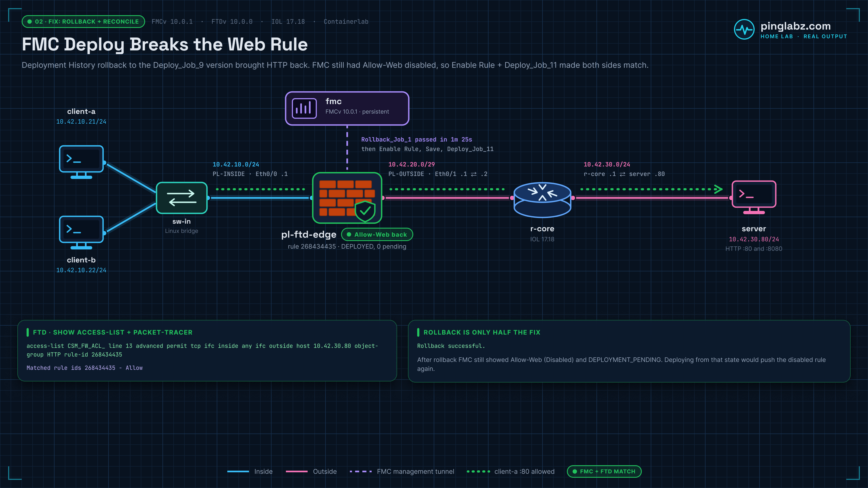Image resolution: width=868 pixels, height=488 pixels.
Task: Click the green shield checkmark on firewall
Action: tap(365, 211)
